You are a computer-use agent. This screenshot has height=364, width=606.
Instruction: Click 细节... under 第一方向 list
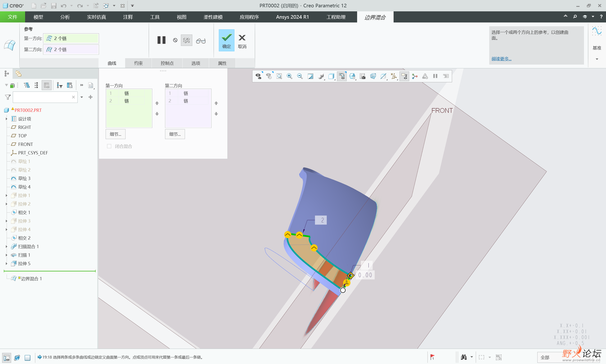[116, 134]
